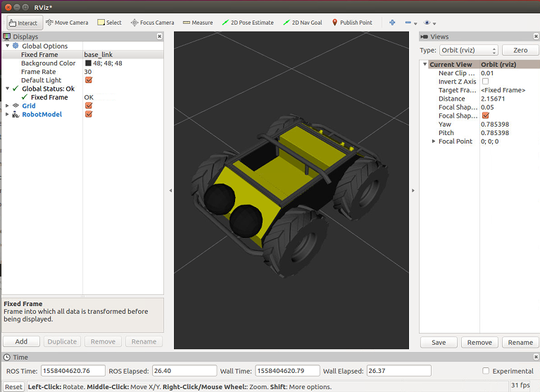Image resolution: width=540 pixels, height=392 pixels.
Task: Enable the Experimental checkbox
Action: [486, 371]
